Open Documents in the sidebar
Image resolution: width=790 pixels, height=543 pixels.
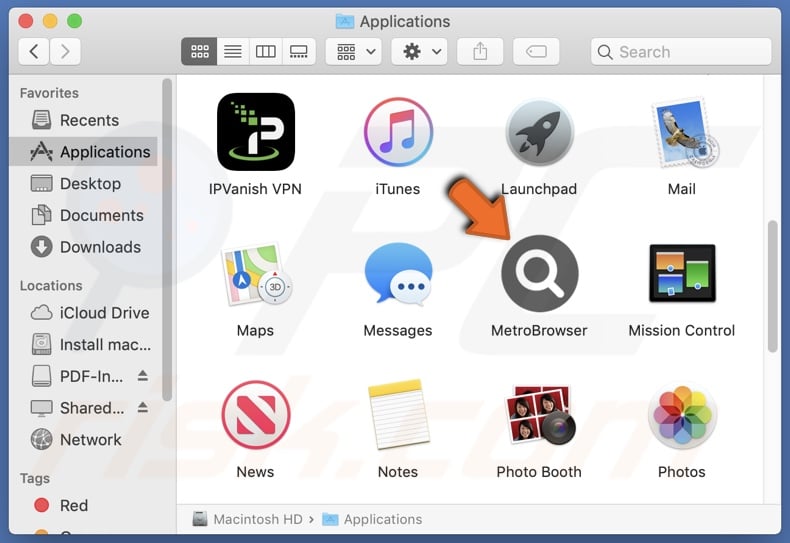(x=84, y=215)
